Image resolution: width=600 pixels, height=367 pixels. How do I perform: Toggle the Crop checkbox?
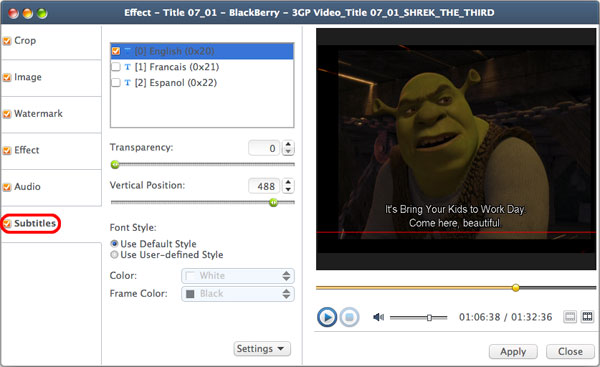[x=7, y=41]
